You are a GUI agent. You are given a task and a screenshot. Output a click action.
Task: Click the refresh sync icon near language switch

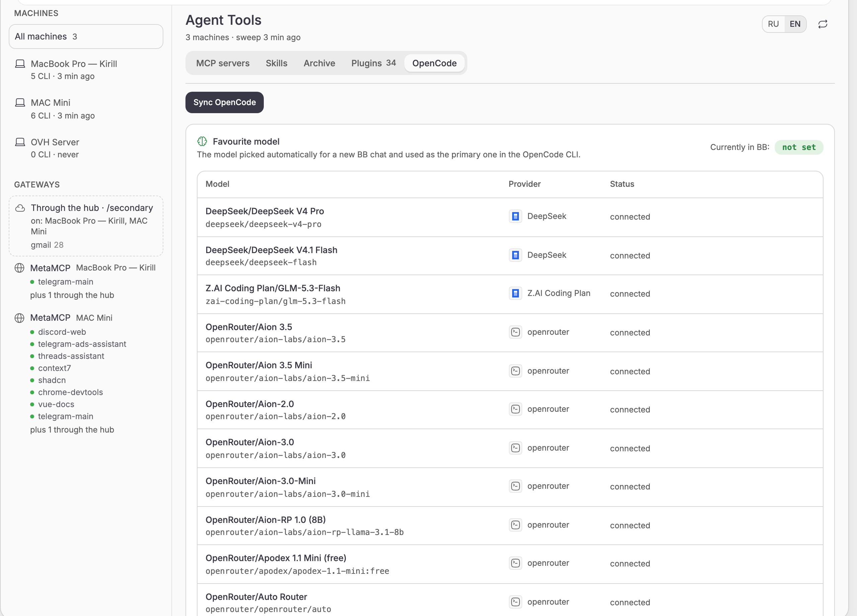[823, 24]
